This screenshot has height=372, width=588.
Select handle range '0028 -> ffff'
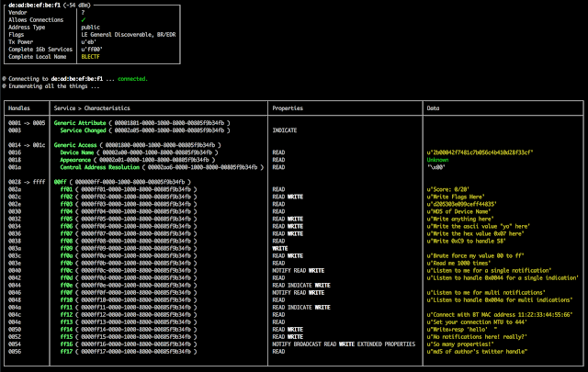(27, 182)
